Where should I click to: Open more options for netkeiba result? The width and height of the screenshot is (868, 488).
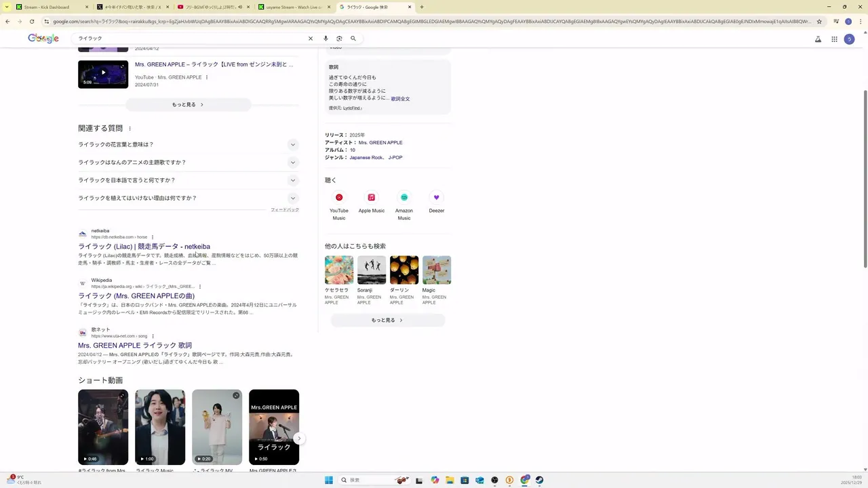click(153, 237)
